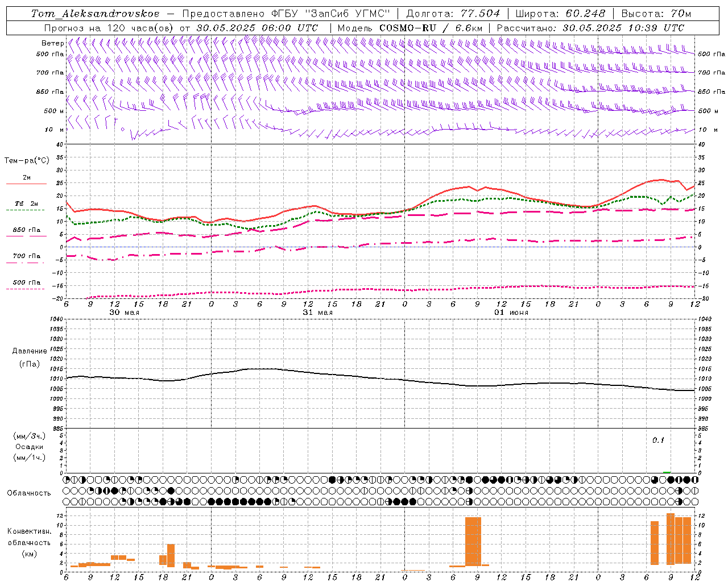Click the (км) unit under облачность
728x582 pixels.
point(29,554)
